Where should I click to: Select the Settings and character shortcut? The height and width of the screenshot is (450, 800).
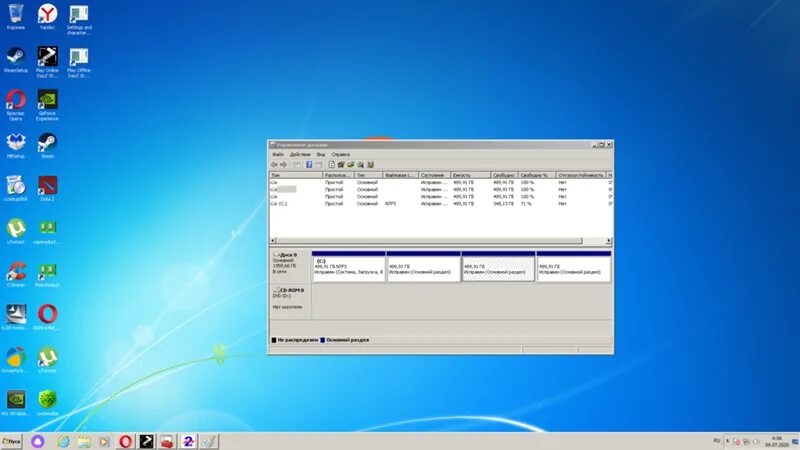pos(79,19)
